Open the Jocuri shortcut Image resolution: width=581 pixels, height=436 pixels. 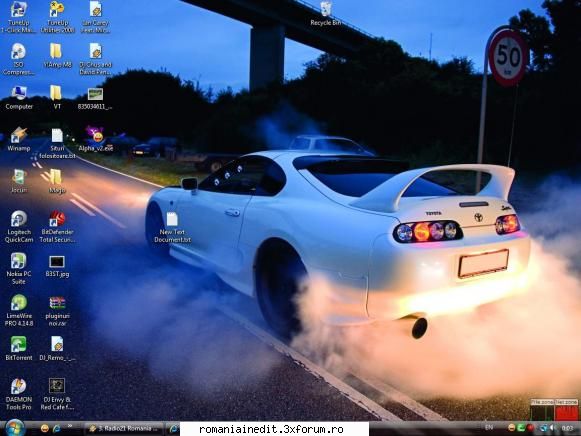point(19,181)
